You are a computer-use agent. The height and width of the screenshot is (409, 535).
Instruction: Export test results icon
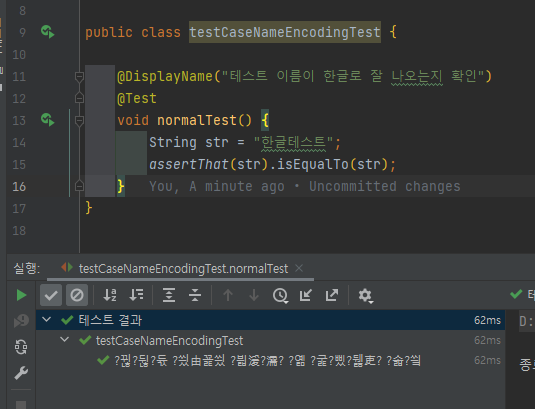tap(332, 295)
